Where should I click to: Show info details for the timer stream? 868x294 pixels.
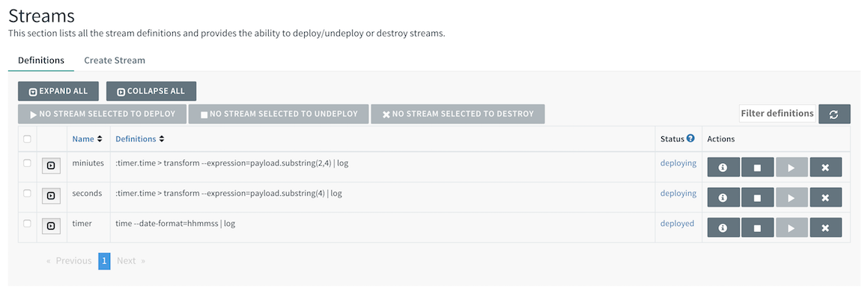pos(723,227)
